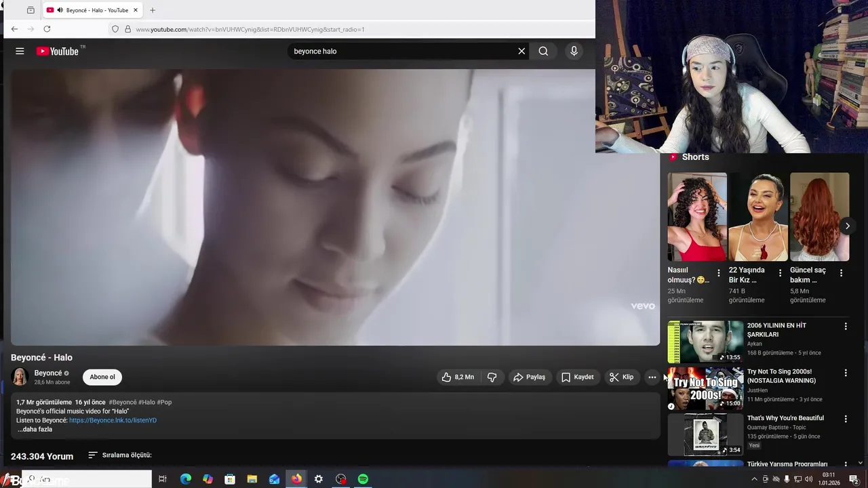The width and height of the screenshot is (868, 488).
Task: View site info via the padlock icon
Action: [127, 29]
